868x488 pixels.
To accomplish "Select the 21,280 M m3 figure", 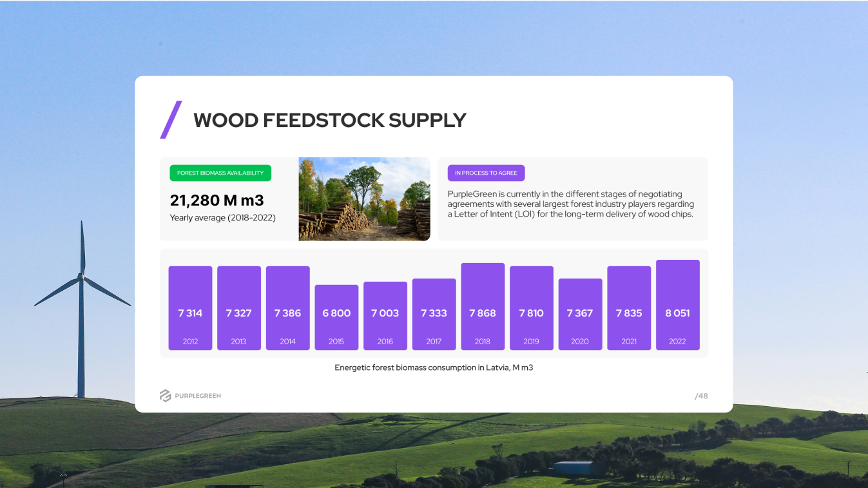I will pos(217,200).
